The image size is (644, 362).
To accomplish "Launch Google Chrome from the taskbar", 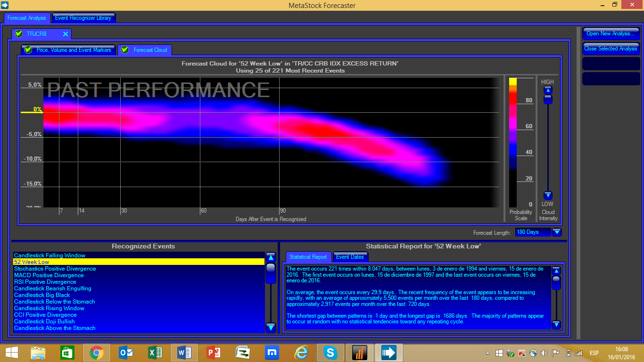I will pyautogui.click(x=97, y=353).
